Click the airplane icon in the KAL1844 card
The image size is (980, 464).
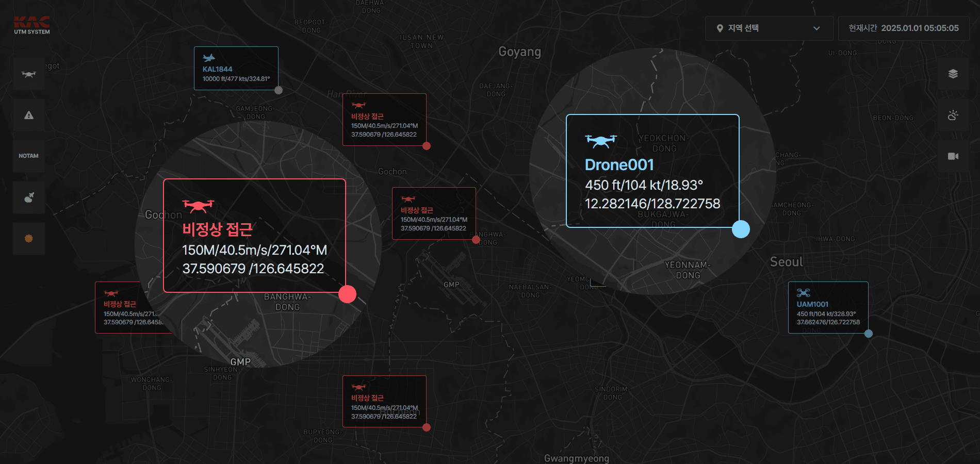pos(209,58)
